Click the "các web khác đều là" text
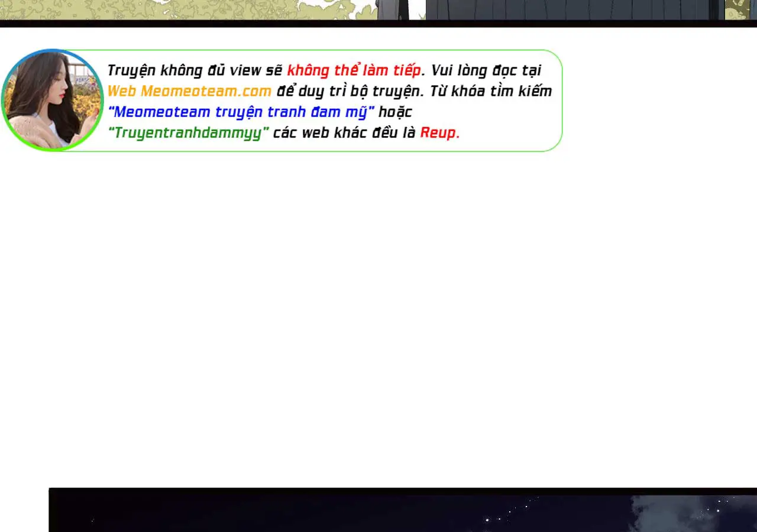This screenshot has width=757, height=532. point(344,132)
